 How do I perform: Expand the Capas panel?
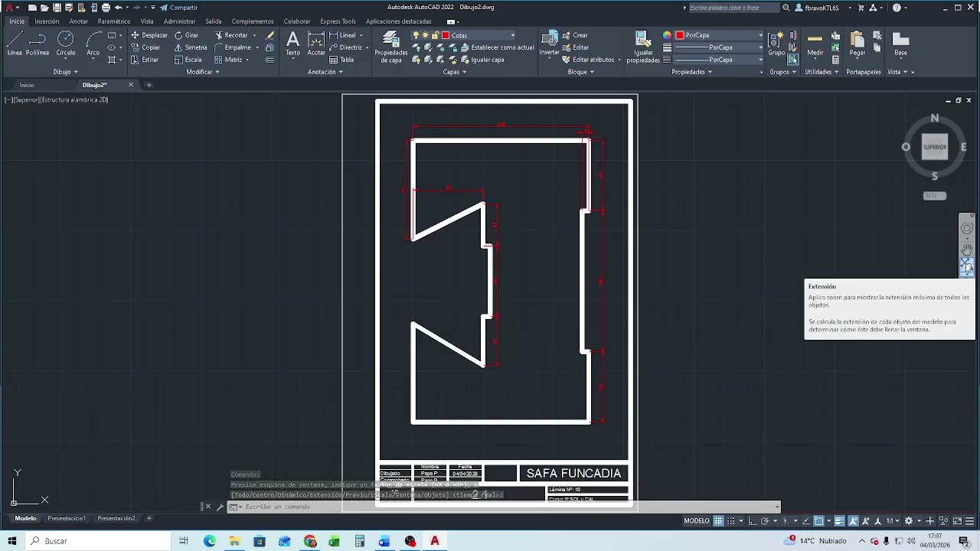coord(454,72)
